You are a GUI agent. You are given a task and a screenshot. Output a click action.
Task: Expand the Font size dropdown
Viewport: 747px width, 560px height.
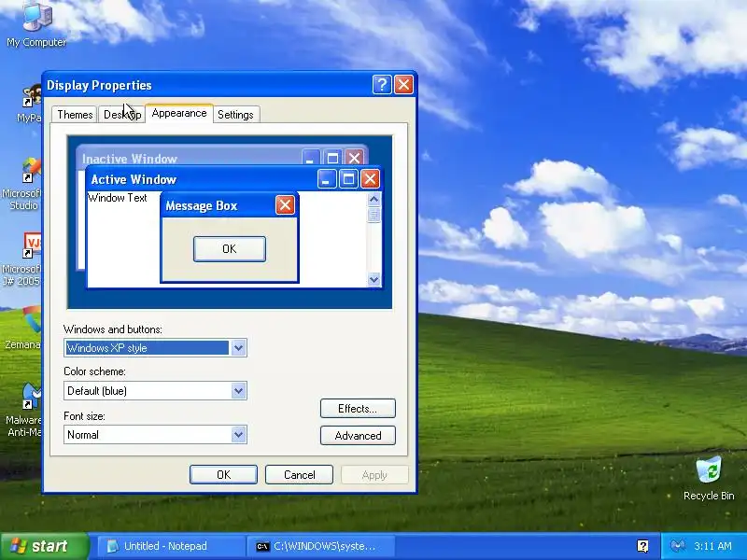click(x=239, y=435)
